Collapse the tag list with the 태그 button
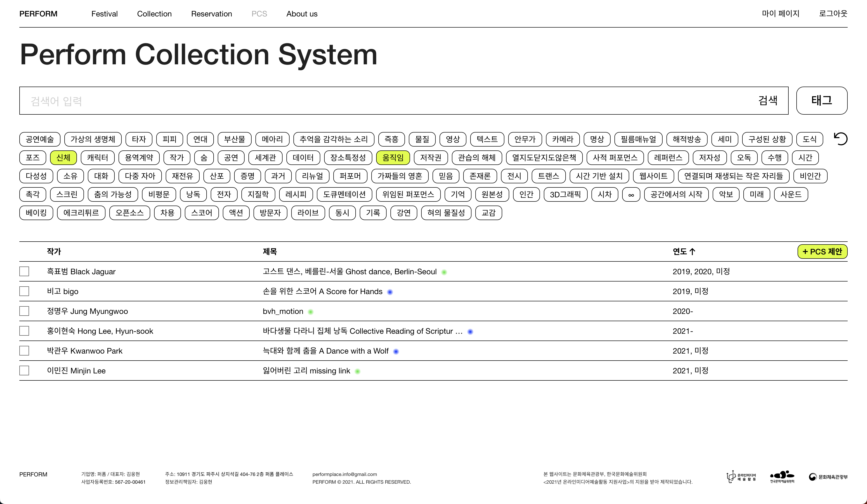This screenshot has width=867, height=504. click(822, 100)
